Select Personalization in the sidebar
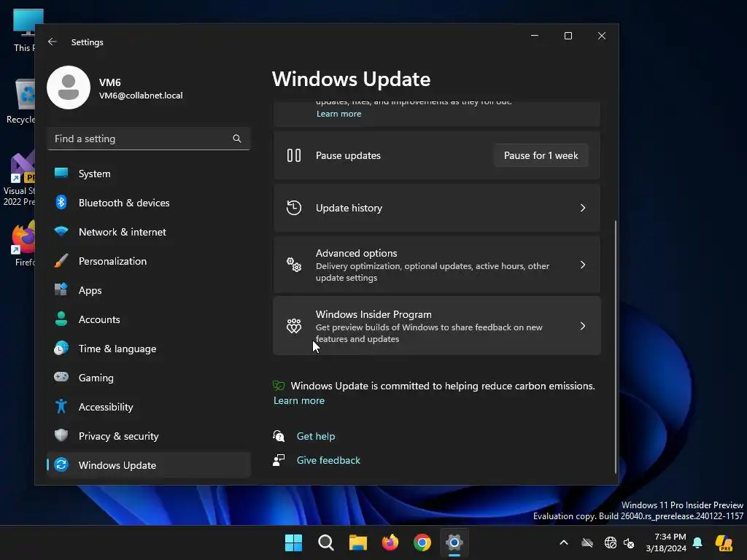The image size is (747, 560). point(149,261)
